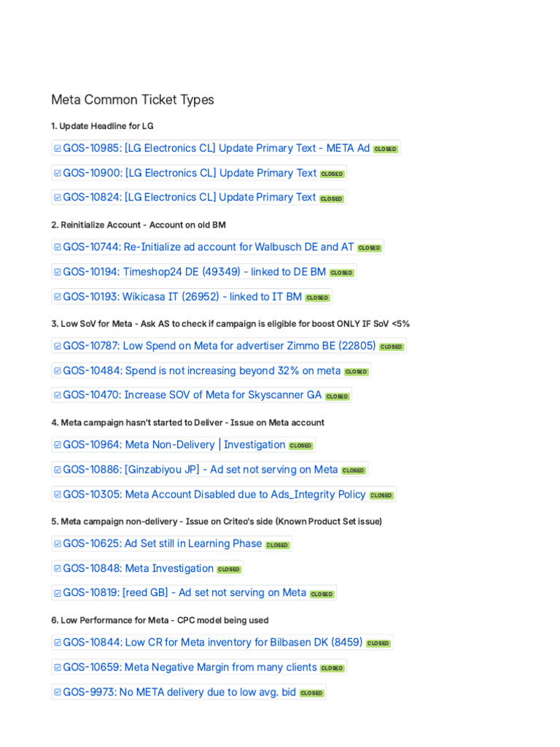This screenshot has height=747, width=560.
Task: Click task-type icon beside GOS-10787
Action: (x=58, y=346)
